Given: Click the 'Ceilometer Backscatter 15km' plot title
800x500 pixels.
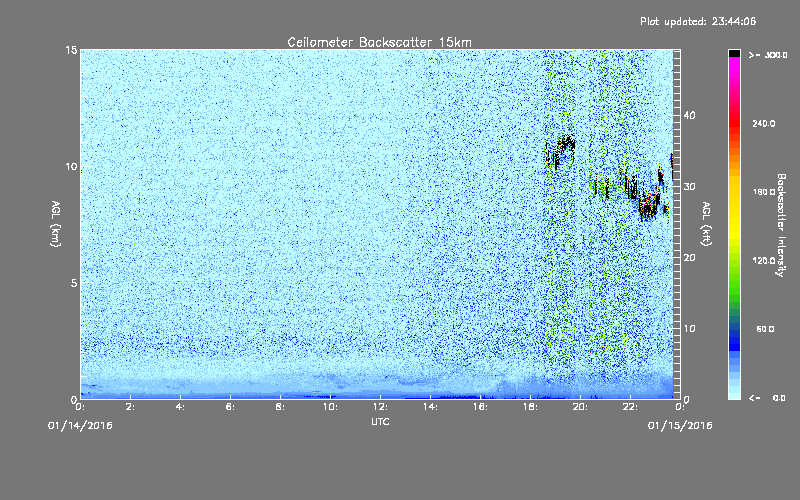Looking at the screenshot, I should pyautogui.click(x=379, y=42).
